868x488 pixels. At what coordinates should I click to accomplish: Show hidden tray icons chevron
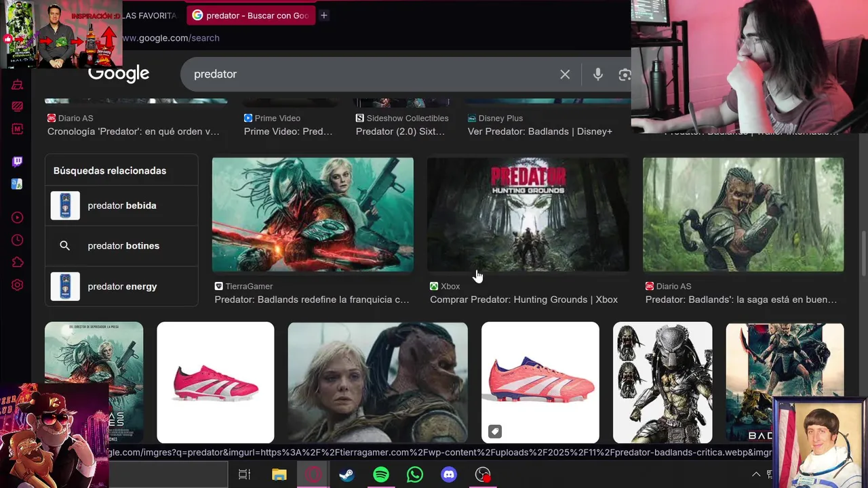756,474
